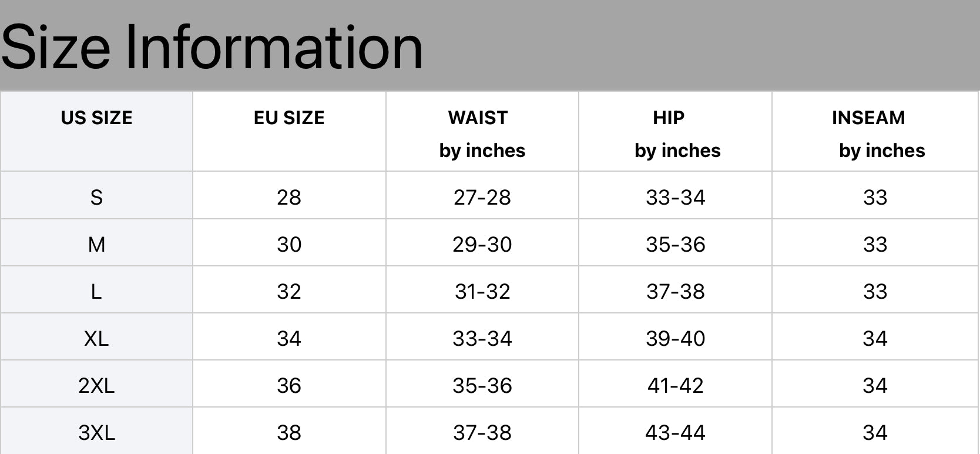Click hip value 43-44 cell

[676, 433]
